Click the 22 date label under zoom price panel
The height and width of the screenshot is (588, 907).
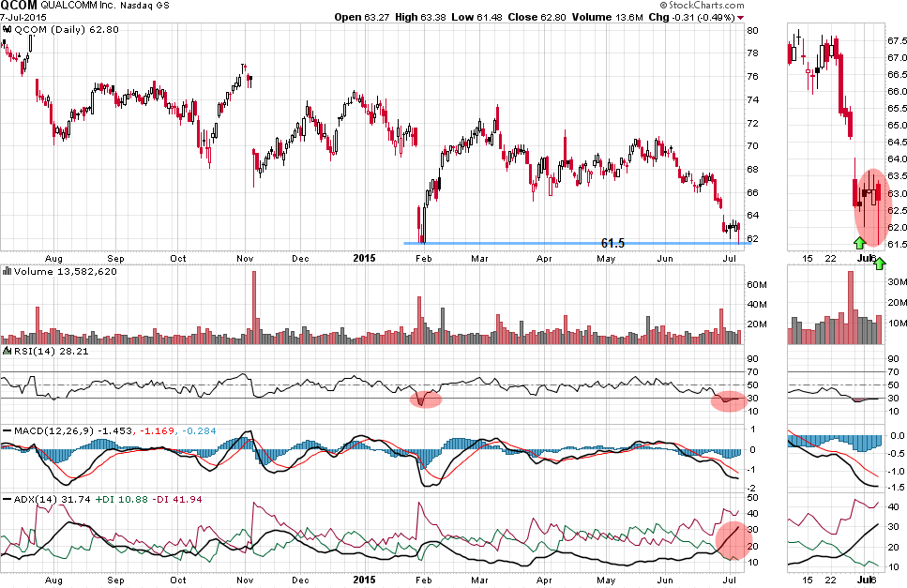point(830,259)
